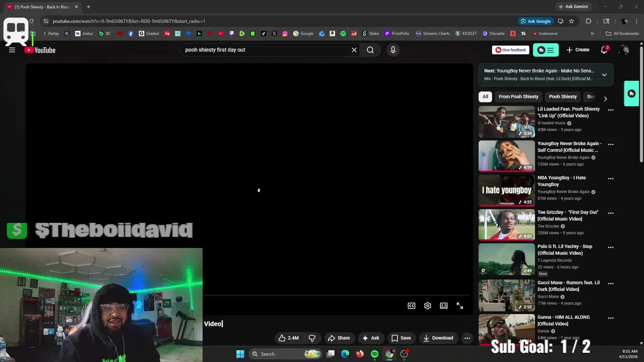Enter fullscreen on the player
This screenshot has height=362, width=644.
coord(460,306)
